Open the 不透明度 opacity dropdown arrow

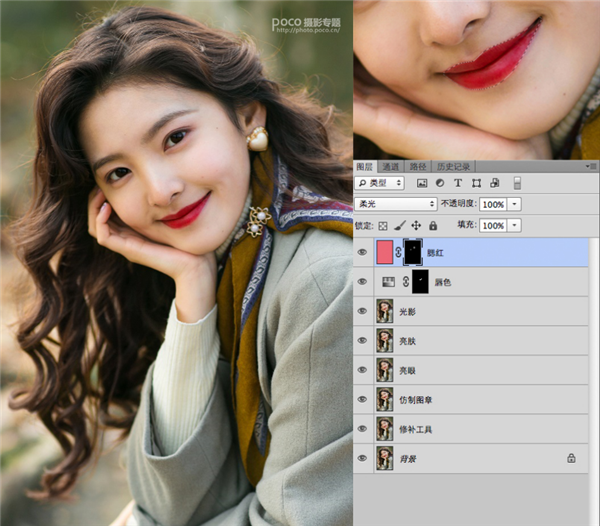(x=515, y=204)
